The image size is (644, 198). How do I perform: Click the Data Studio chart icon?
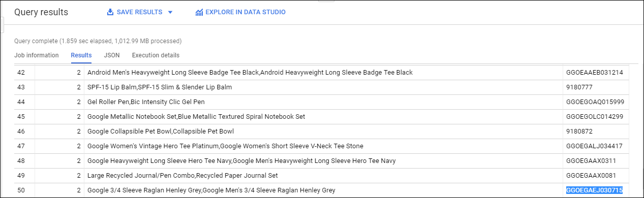(199, 12)
